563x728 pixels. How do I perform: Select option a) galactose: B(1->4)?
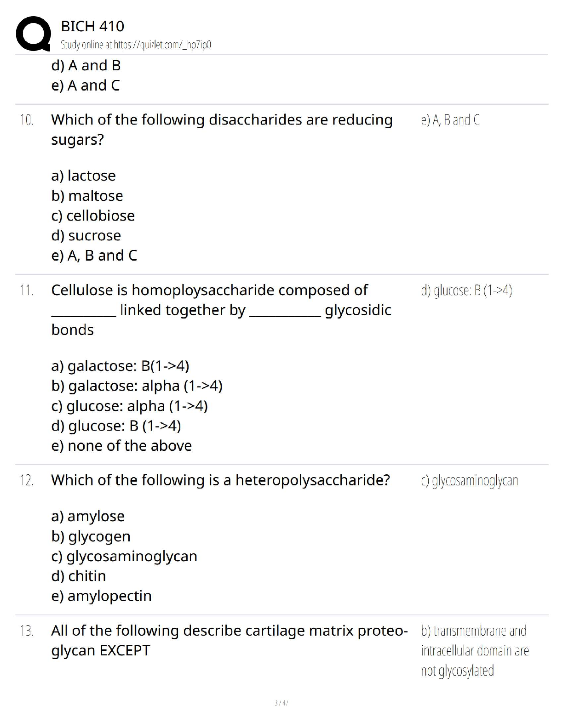click(120, 366)
